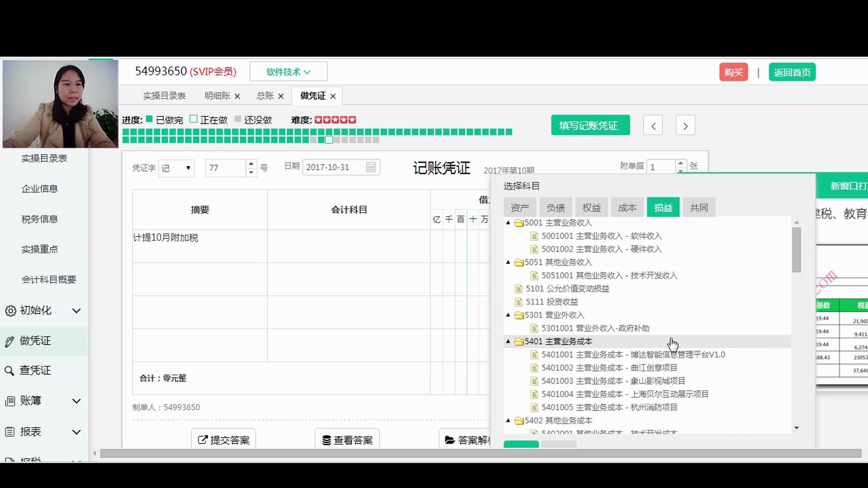Click the up arrow of 附单据 stepper
This screenshot has height=488, width=868.
[681, 163]
